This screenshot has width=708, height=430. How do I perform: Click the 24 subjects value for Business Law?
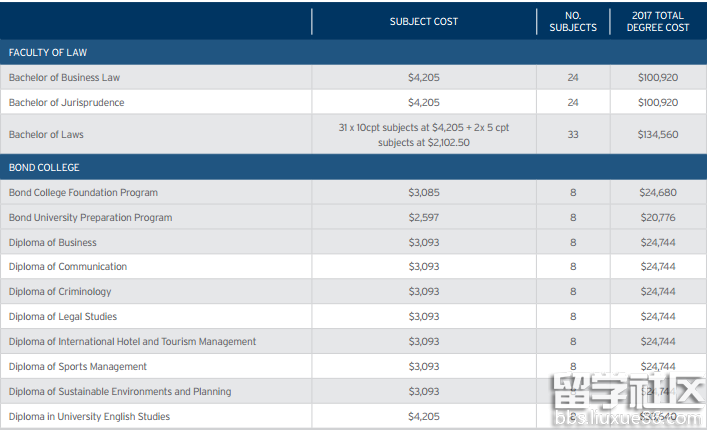tap(573, 78)
